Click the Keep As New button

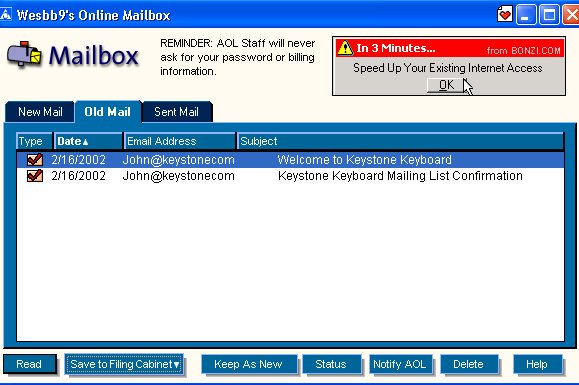tap(249, 364)
